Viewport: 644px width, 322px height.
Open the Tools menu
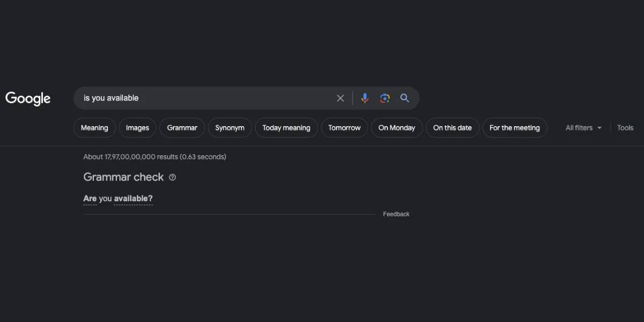625,128
